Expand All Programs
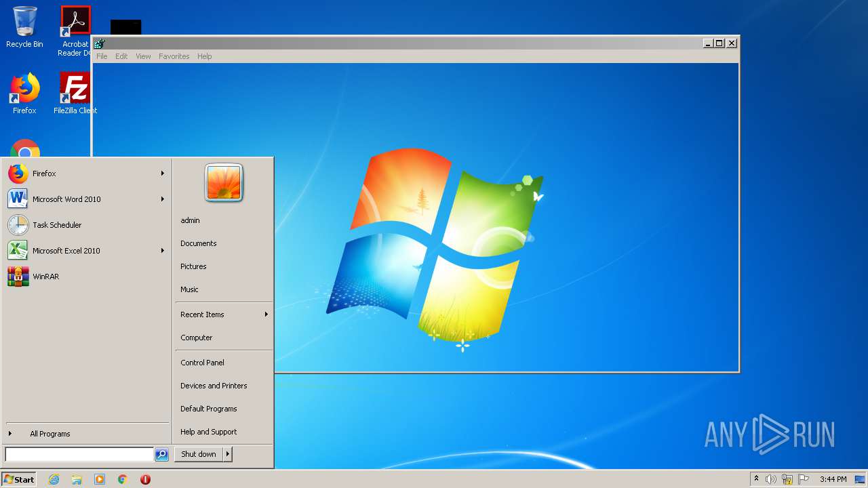868x488 pixels. click(x=86, y=434)
